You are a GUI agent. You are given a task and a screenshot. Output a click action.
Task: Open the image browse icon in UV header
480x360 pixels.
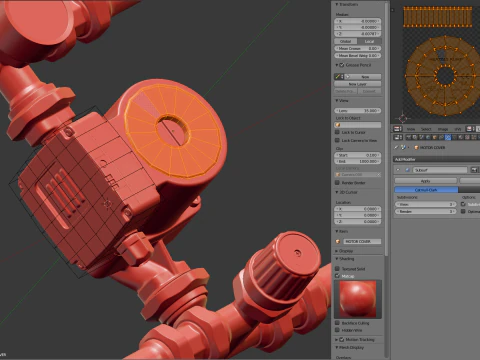click(x=470, y=129)
